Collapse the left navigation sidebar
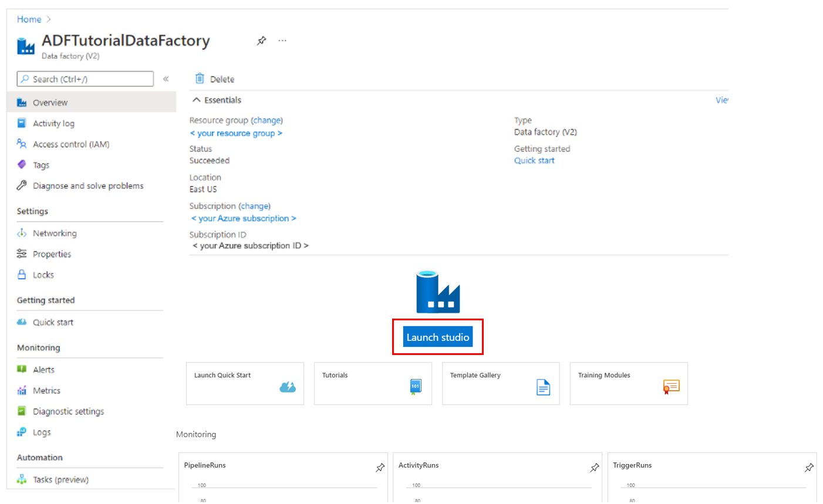823x504 pixels. click(166, 79)
